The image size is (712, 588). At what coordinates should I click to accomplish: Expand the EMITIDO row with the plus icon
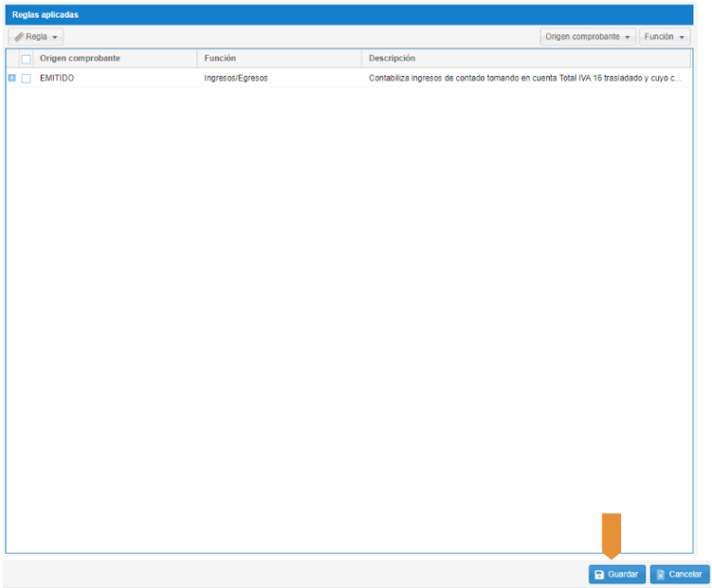pos(12,78)
